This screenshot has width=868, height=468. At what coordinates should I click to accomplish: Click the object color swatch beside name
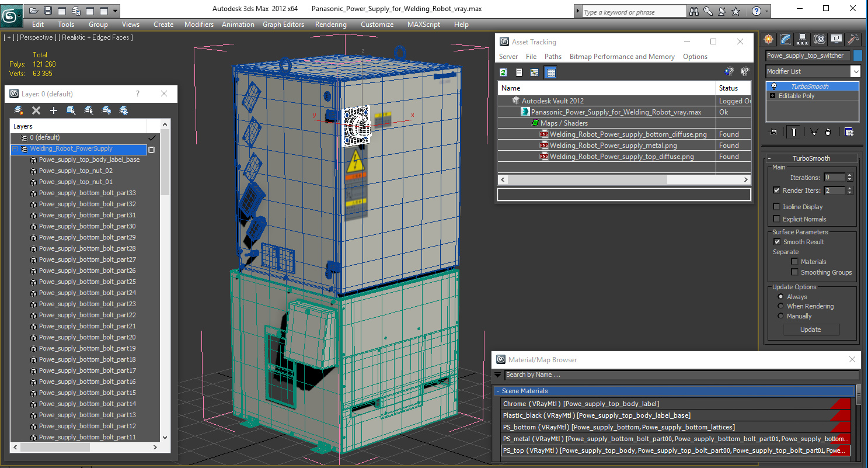coord(857,56)
